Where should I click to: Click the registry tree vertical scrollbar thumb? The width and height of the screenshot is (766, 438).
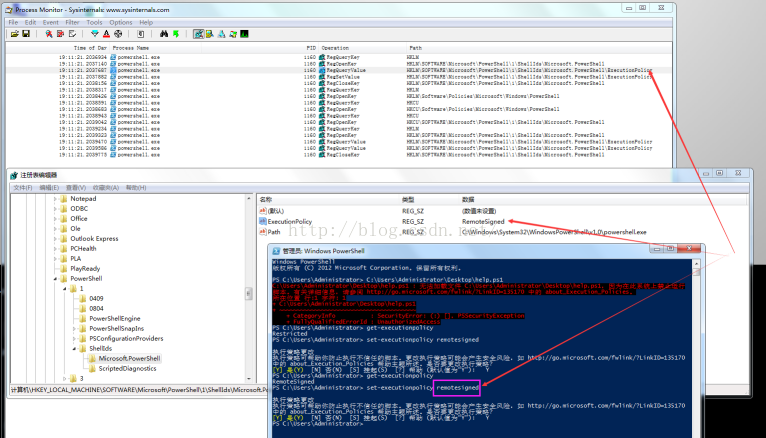pyautogui.click(x=249, y=293)
